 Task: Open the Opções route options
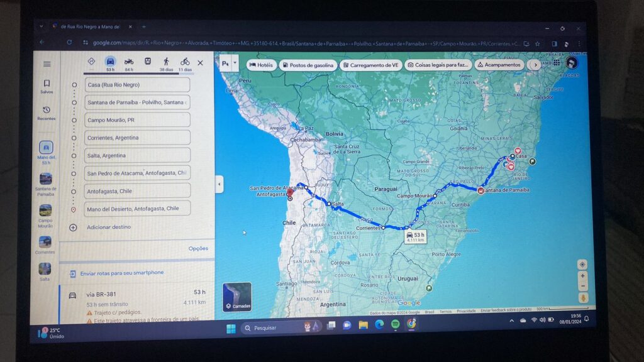point(198,248)
